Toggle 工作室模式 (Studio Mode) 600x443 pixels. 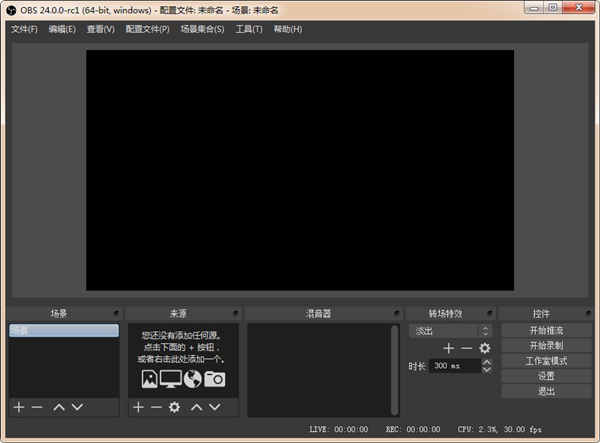click(x=547, y=361)
